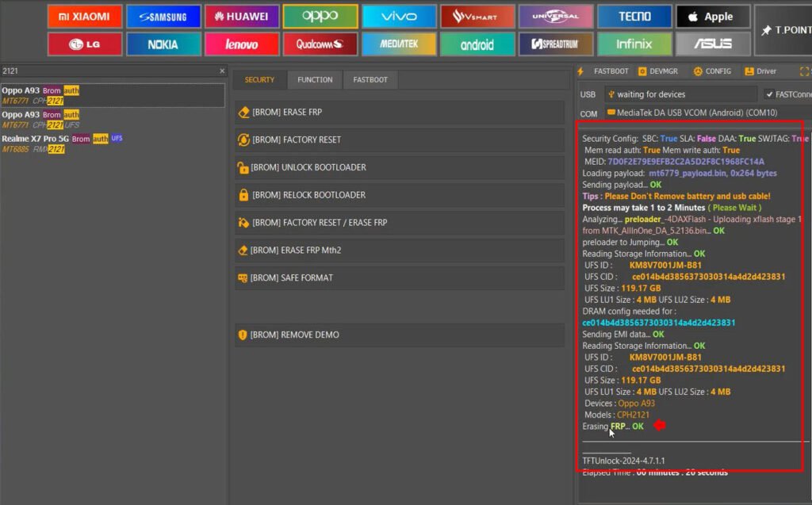812x505 pixels.
Task: Open the USB waiting for devices dropdown
Action: 680,94
